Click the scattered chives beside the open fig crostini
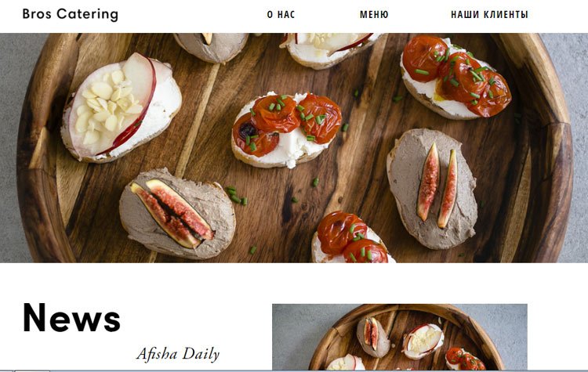Image resolution: width=588 pixels, height=372 pixels. pyautogui.click(x=236, y=196)
